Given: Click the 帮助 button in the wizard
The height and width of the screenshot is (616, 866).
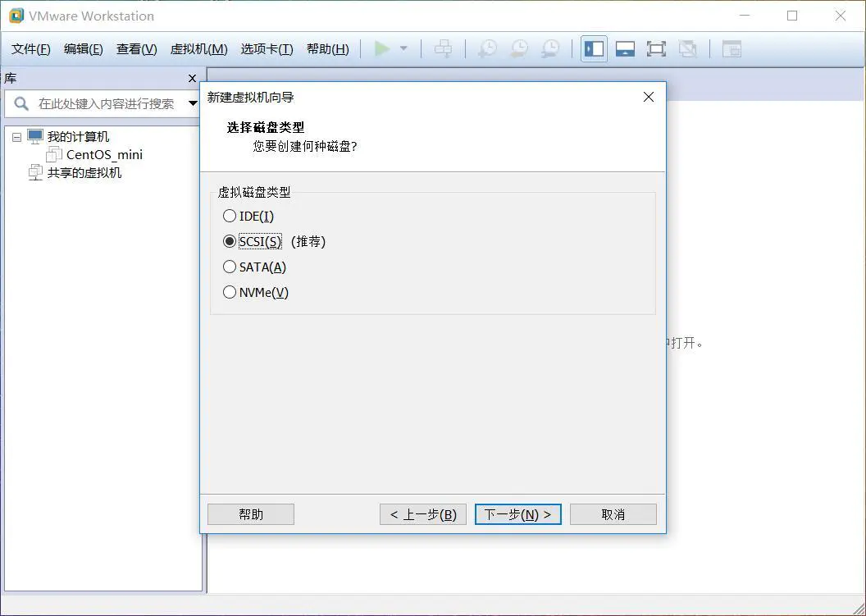Looking at the screenshot, I should pos(251,514).
